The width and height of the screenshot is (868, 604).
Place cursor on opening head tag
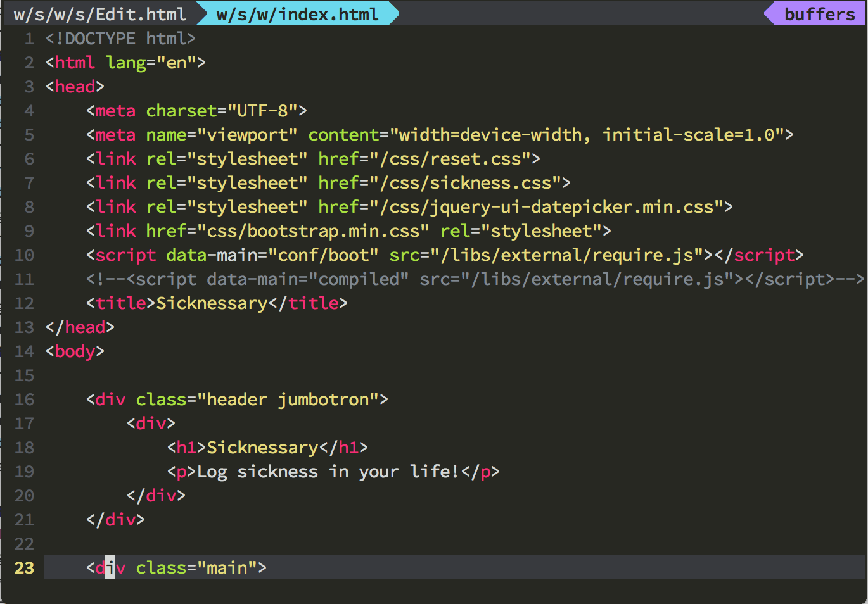tap(75, 87)
